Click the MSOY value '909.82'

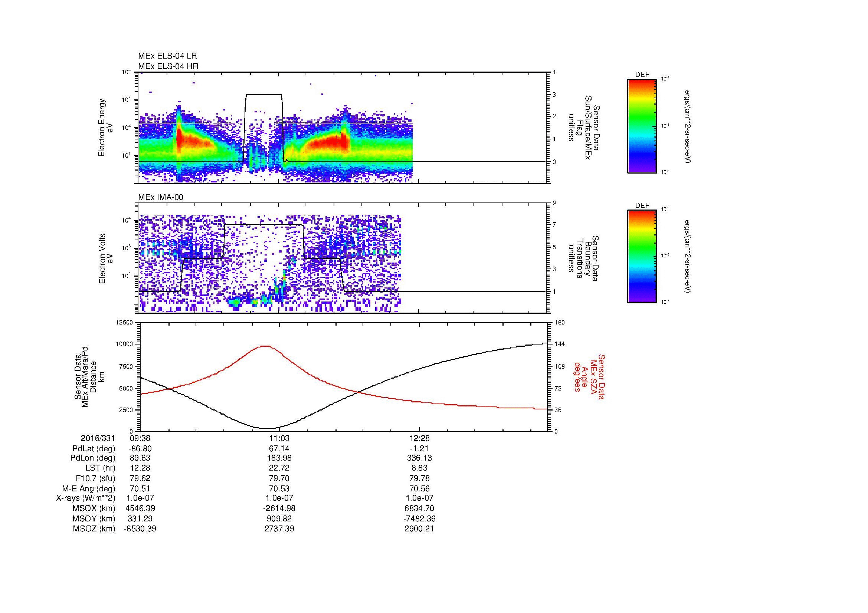point(279,518)
